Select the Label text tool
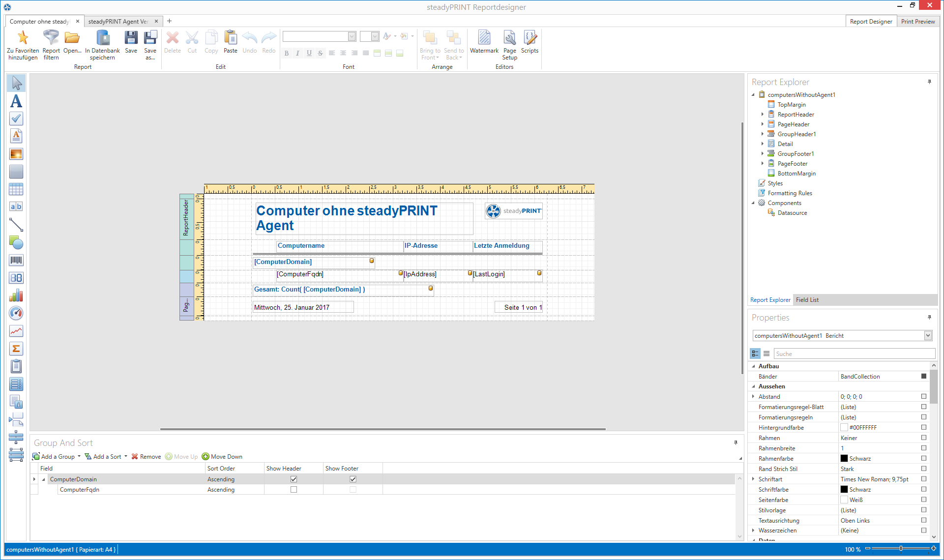 [x=16, y=101]
